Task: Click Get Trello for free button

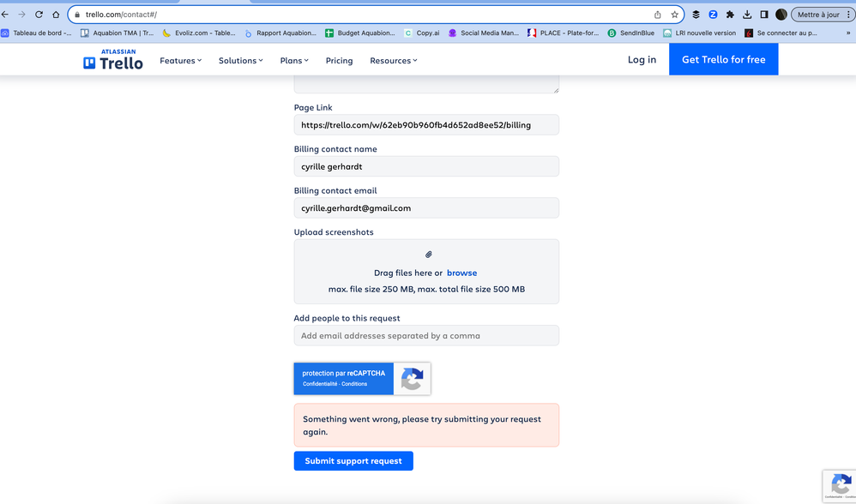Action: click(723, 59)
